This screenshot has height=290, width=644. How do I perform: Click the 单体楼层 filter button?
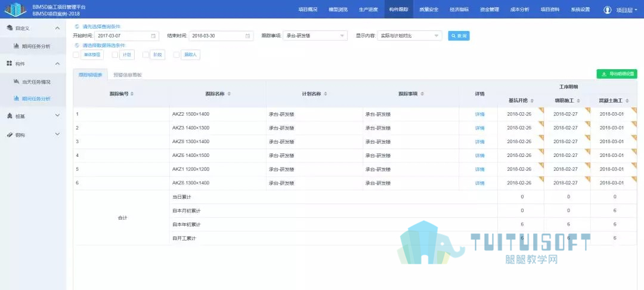coord(92,55)
